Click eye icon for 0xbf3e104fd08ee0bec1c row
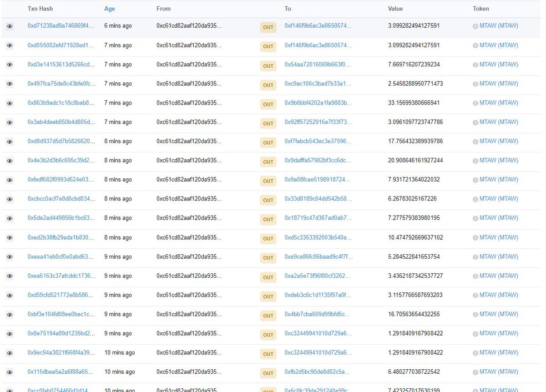The image size is (546, 392). coord(10,315)
